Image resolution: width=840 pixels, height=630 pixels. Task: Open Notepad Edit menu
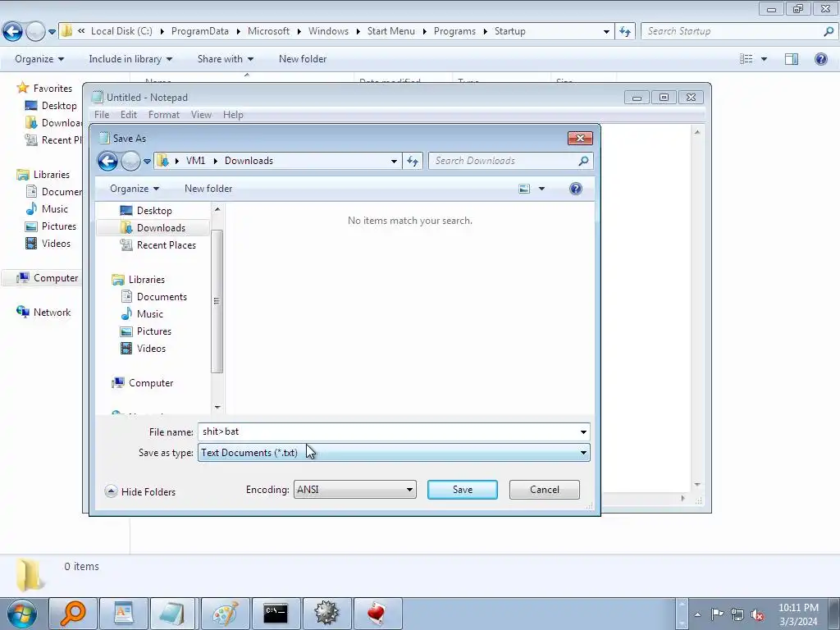[x=129, y=115]
